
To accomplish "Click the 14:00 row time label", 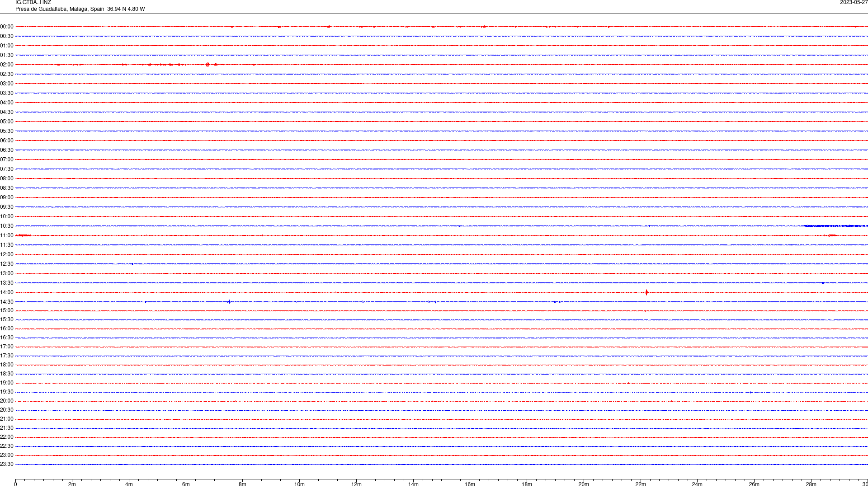I will [7, 292].
